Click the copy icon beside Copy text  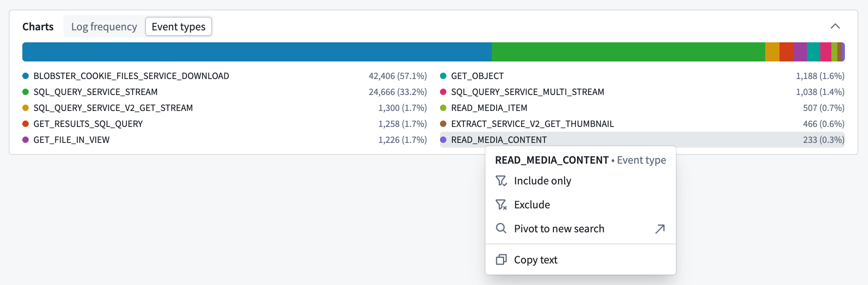[501, 260]
